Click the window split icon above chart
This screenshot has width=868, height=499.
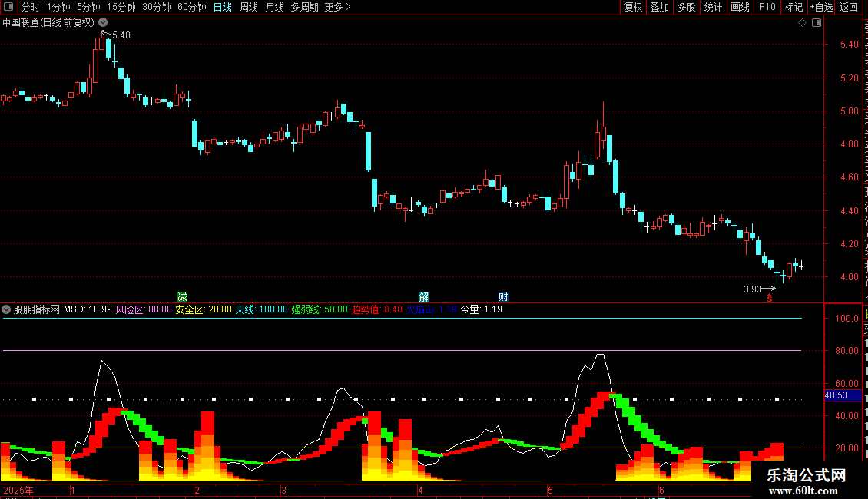pyautogui.click(x=817, y=23)
